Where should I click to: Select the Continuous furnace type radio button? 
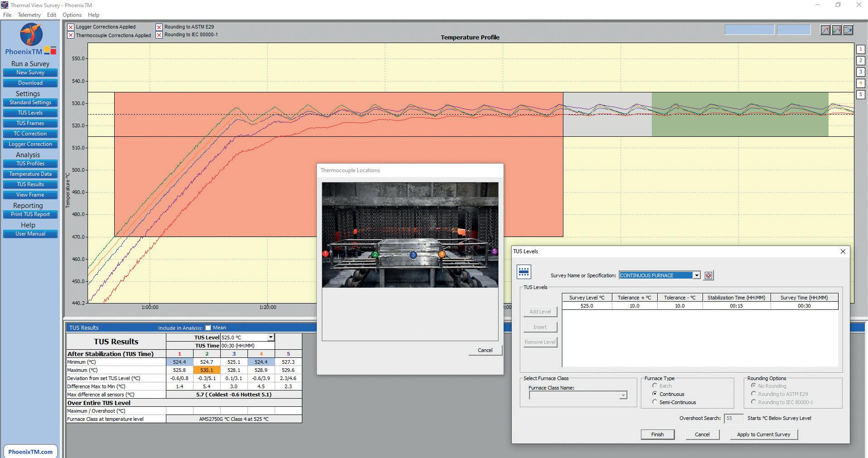[x=655, y=394]
